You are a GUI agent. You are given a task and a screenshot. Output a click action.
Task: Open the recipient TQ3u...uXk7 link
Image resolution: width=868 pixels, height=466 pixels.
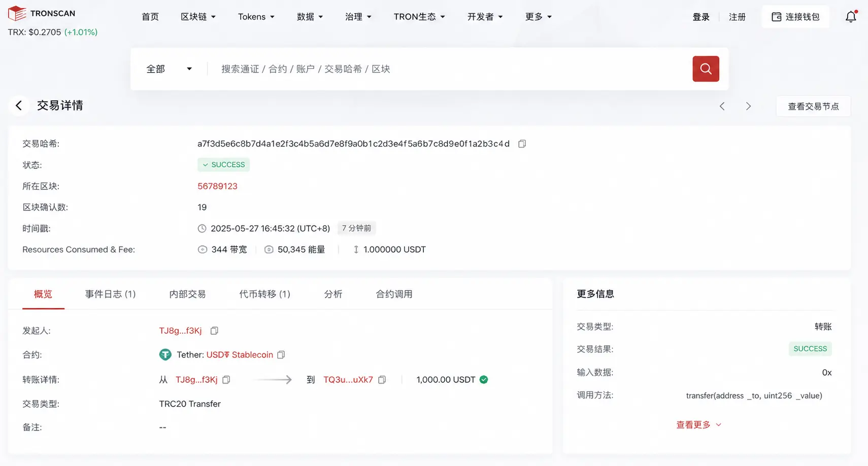pos(348,380)
